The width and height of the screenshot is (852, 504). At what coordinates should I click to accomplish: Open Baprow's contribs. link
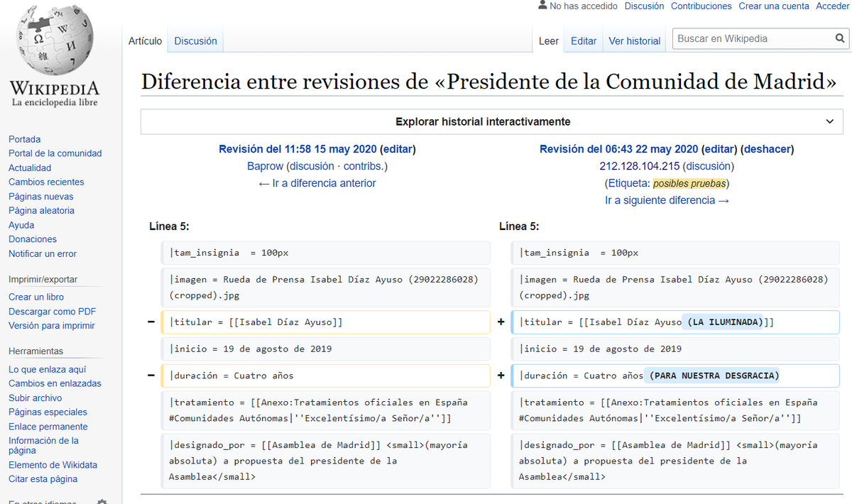pos(364,166)
